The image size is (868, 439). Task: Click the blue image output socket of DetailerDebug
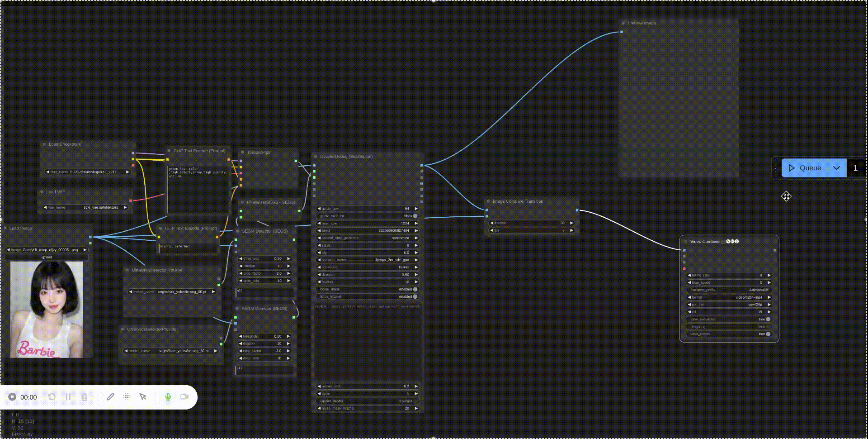422,165
